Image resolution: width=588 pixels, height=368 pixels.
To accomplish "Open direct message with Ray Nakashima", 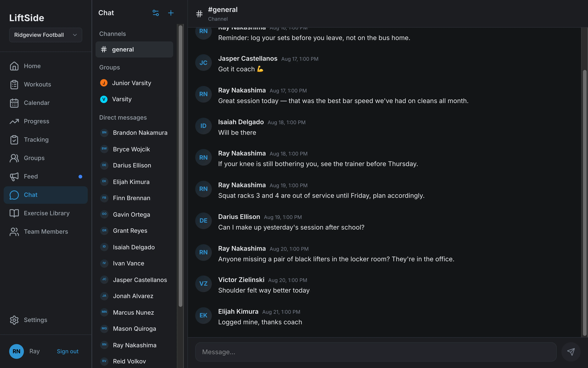I will pos(134,345).
